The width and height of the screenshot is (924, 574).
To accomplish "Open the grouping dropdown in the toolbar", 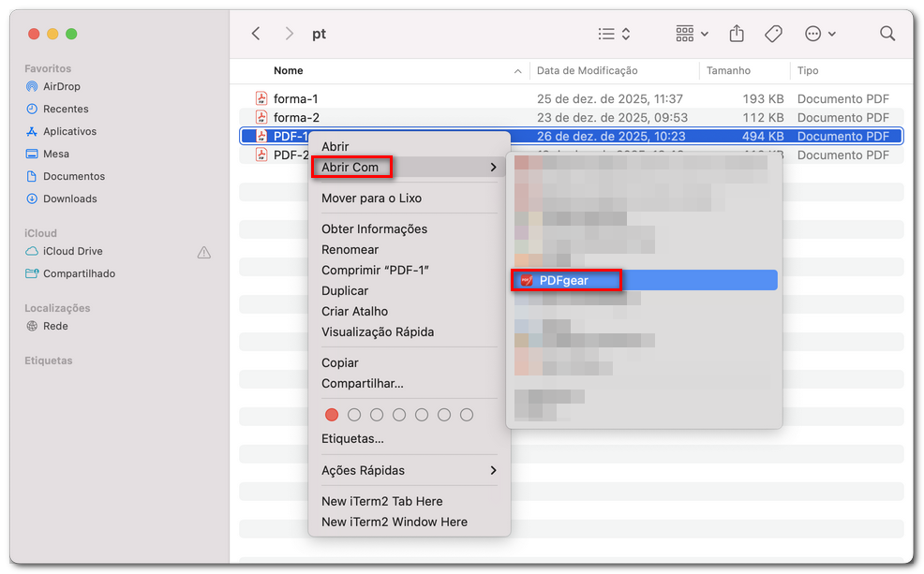I will pyautogui.click(x=691, y=33).
